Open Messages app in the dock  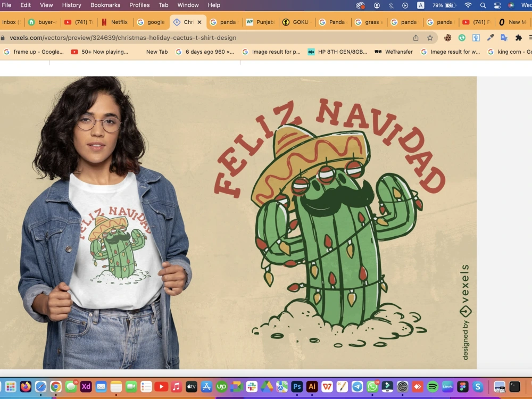[x=71, y=386]
